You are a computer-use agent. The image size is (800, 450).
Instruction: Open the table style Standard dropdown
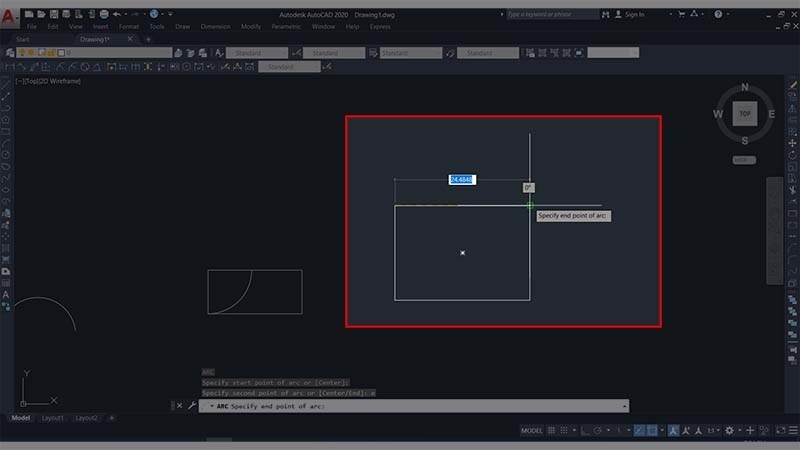click(411, 53)
